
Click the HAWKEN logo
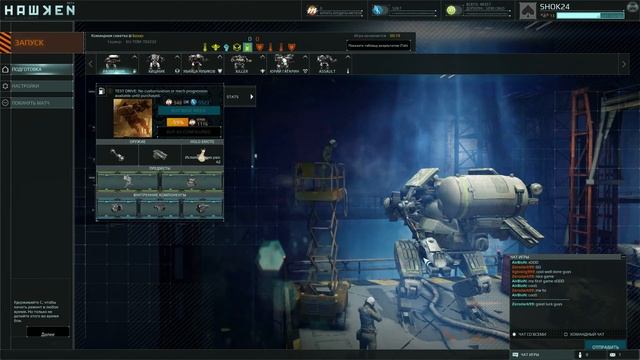tap(40, 10)
